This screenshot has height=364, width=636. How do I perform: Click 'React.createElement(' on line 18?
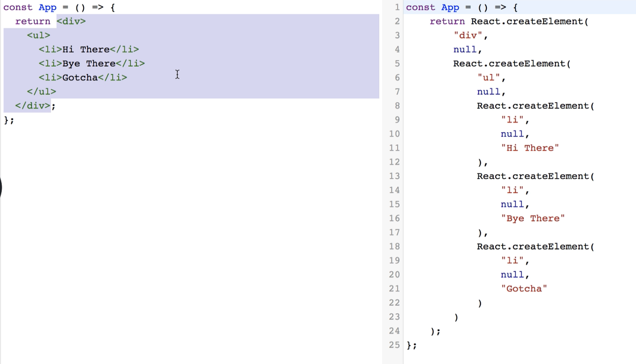536,246
